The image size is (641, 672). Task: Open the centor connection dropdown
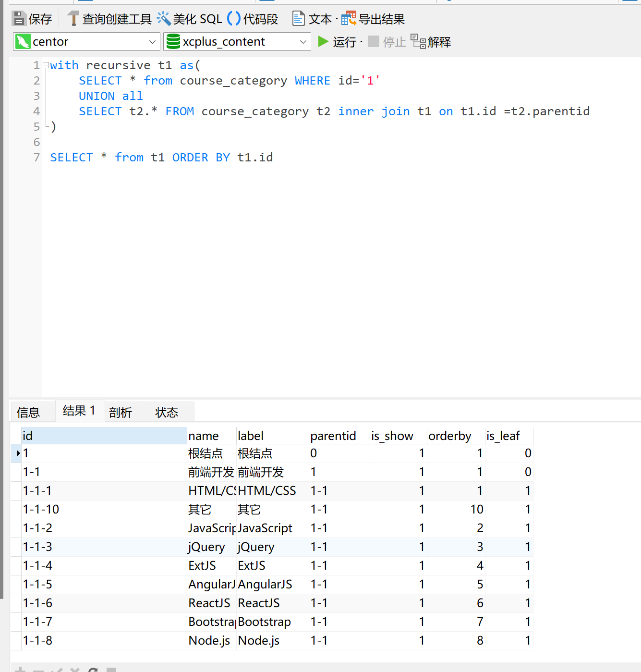tap(152, 42)
